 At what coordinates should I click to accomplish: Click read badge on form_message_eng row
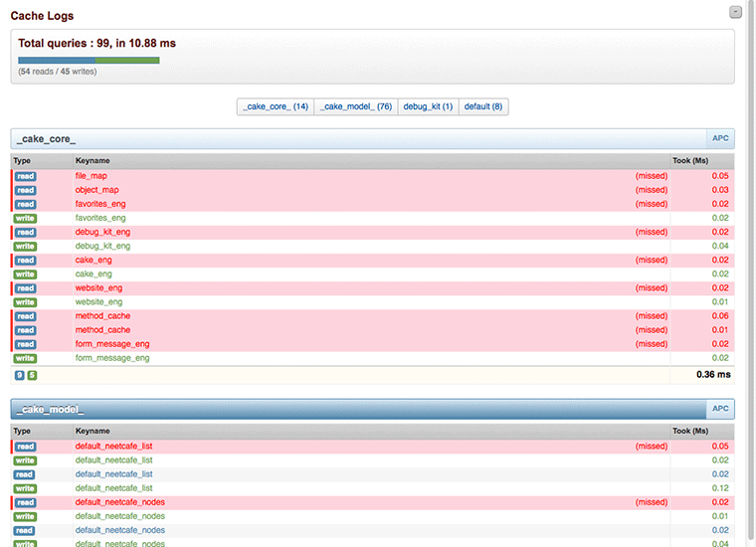pyautogui.click(x=25, y=344)
